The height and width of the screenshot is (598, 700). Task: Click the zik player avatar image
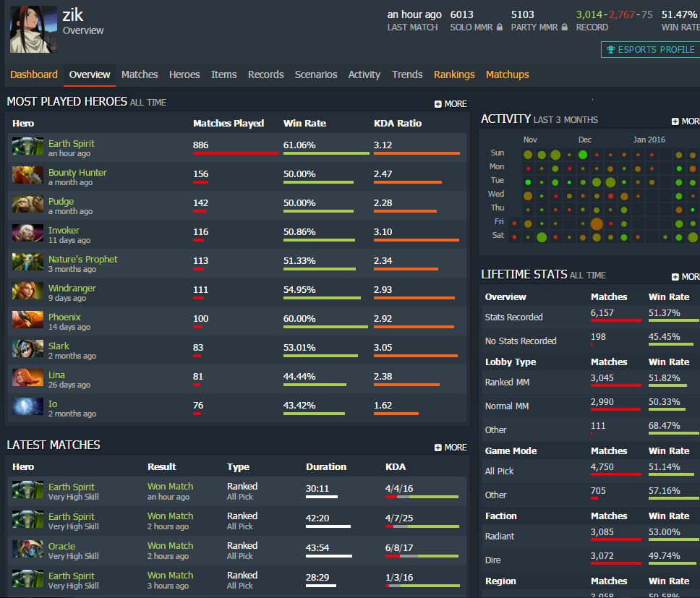33,29
